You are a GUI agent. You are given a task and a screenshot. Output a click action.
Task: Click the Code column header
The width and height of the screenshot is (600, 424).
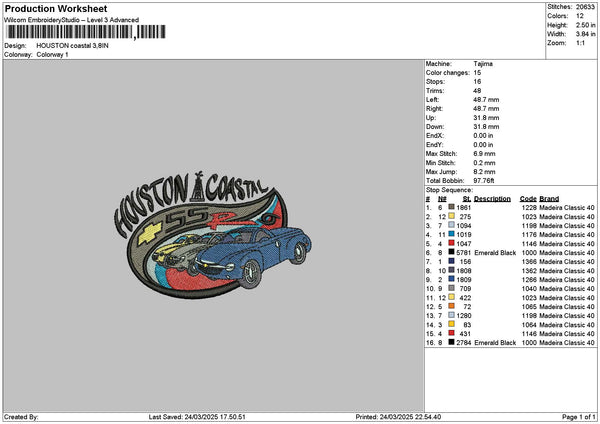pos(528,199)
